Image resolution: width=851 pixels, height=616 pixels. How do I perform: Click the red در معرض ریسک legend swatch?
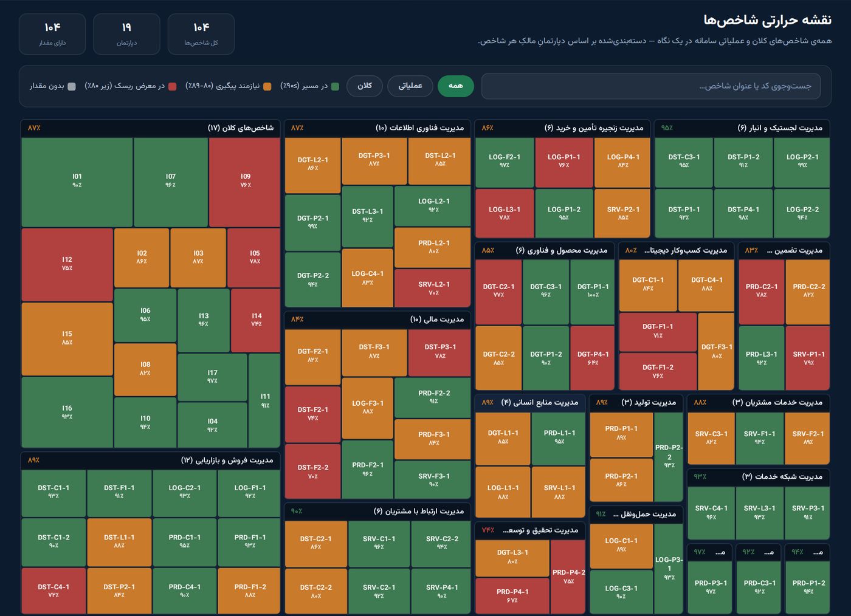(x=173, y=86)
